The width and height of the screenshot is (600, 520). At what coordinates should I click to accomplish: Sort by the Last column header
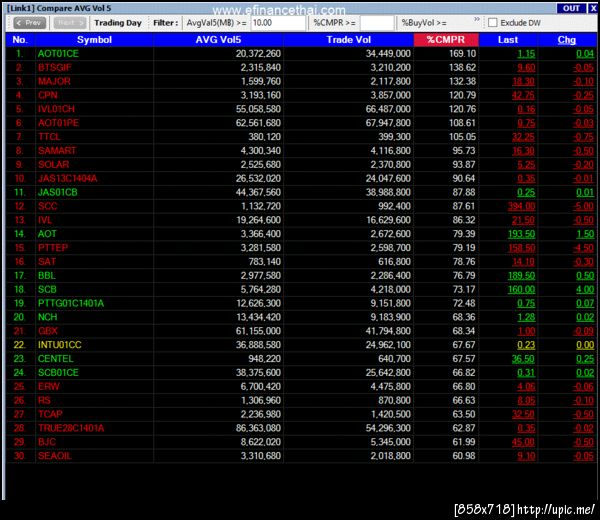(x=508, y=40)
